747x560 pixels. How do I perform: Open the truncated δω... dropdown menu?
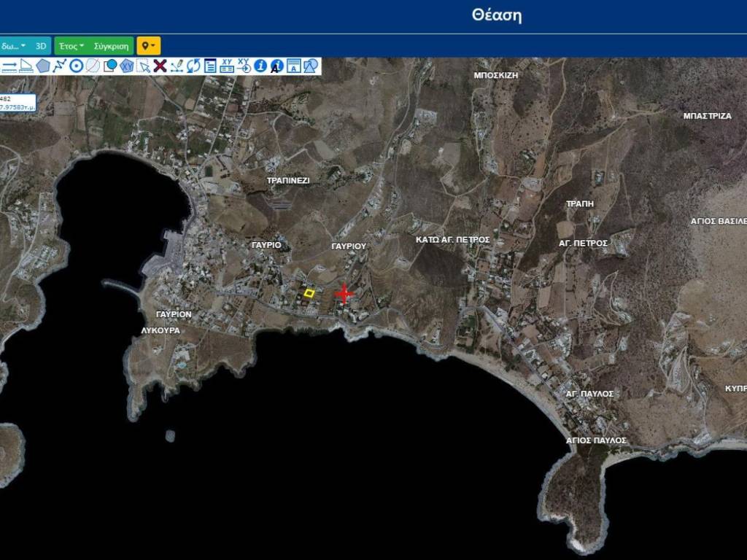coord(13,46)
